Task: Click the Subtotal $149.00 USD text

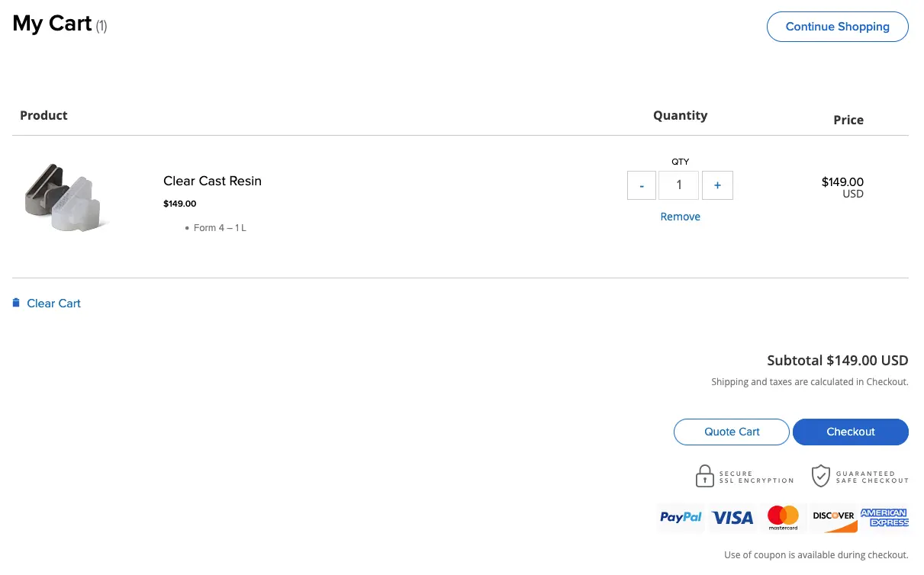Action: tap(838, 360)
